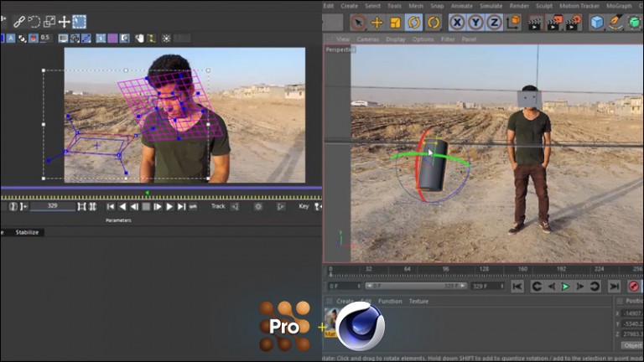Image resolution: width=644 pixels, height=362 pixels.
Task: Step forward one frame in Mocha
Action: (x=158, y=206)
